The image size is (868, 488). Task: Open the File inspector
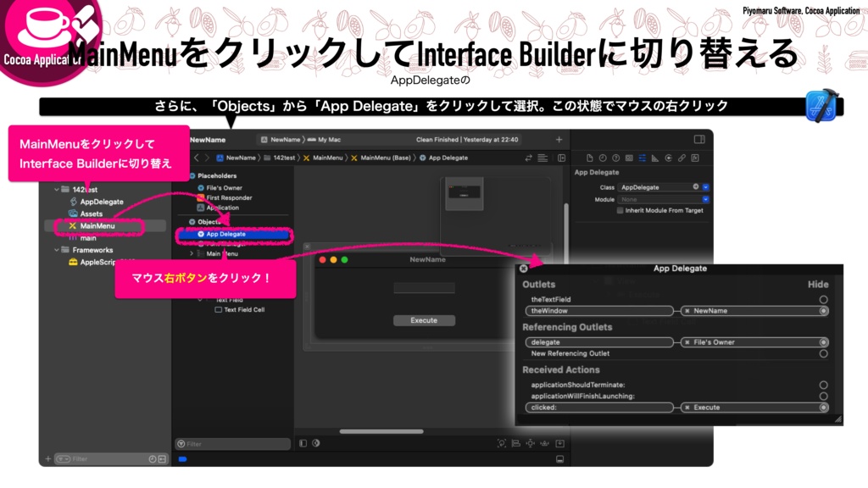(590, 158)
